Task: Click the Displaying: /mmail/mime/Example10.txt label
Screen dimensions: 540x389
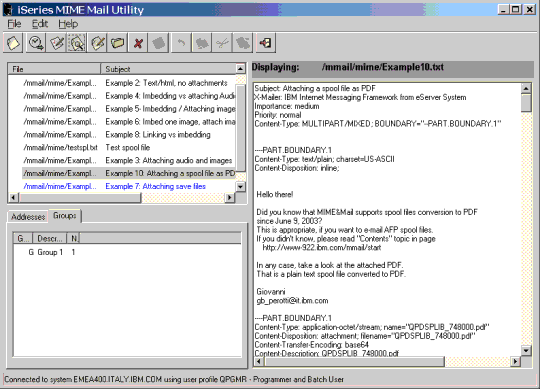Action: [x=348, y=67]
